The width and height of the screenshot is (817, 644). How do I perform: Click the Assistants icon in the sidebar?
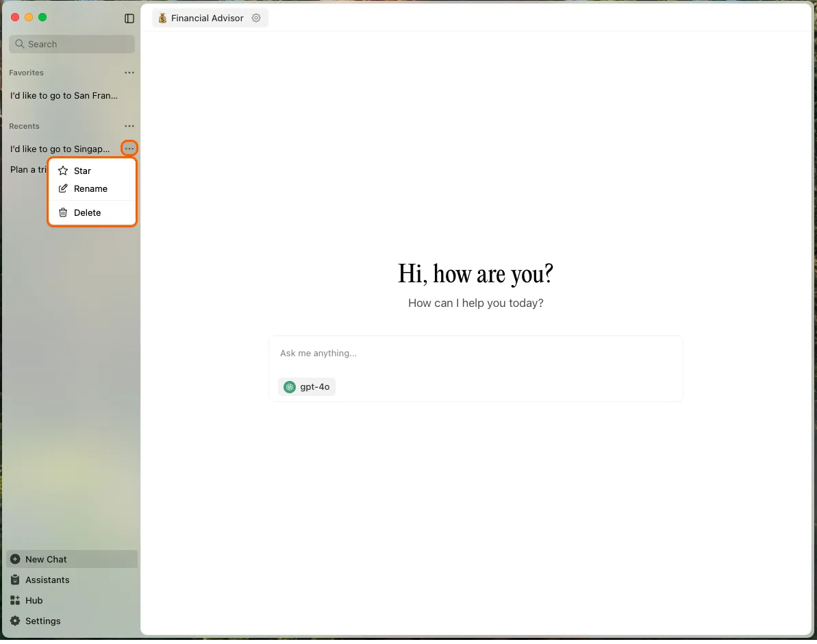(15, 580)
